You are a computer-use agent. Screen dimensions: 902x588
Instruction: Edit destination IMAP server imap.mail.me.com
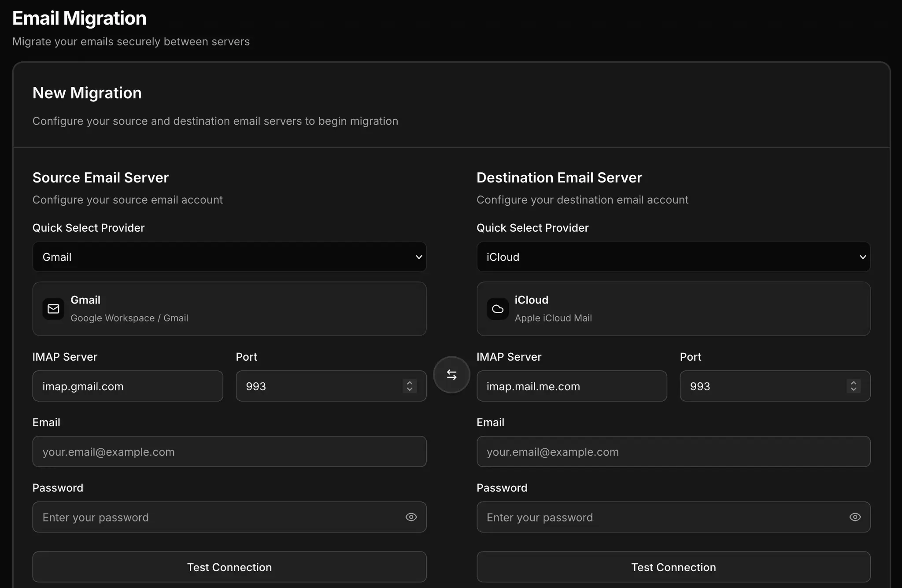tap(572, 386)
